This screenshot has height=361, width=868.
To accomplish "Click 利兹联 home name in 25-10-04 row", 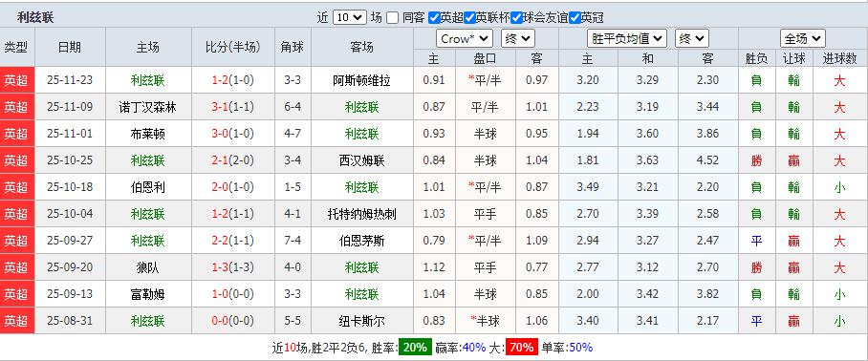I will pos(148,214).
